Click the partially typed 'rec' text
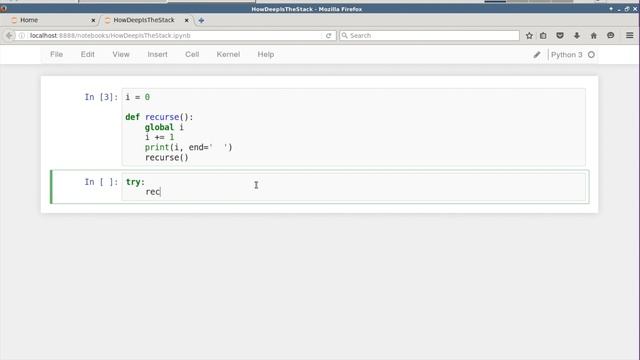Screen dimensions: 640x360 pos(153,192)
